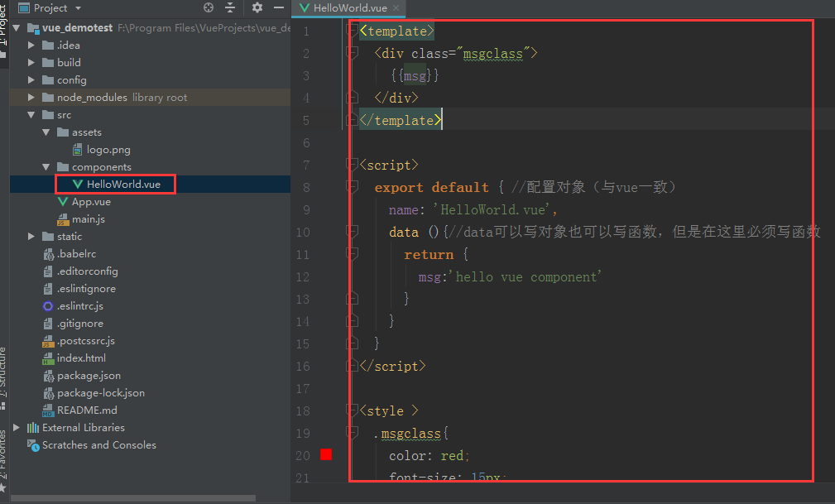Click the Scratches and Consoles icon
Image resolution: width=835 pixels, height=504 pixels.
[x=33, y=445]
